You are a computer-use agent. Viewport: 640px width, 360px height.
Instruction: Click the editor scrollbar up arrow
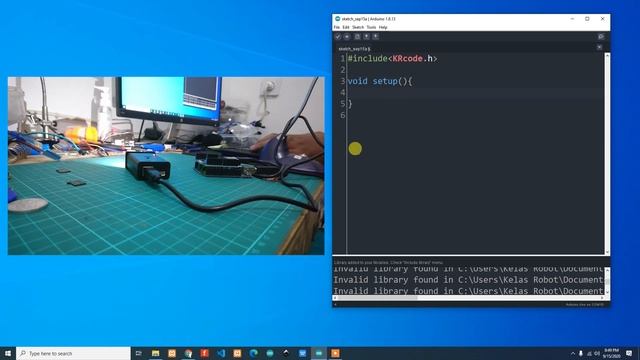tap(607, 55)
